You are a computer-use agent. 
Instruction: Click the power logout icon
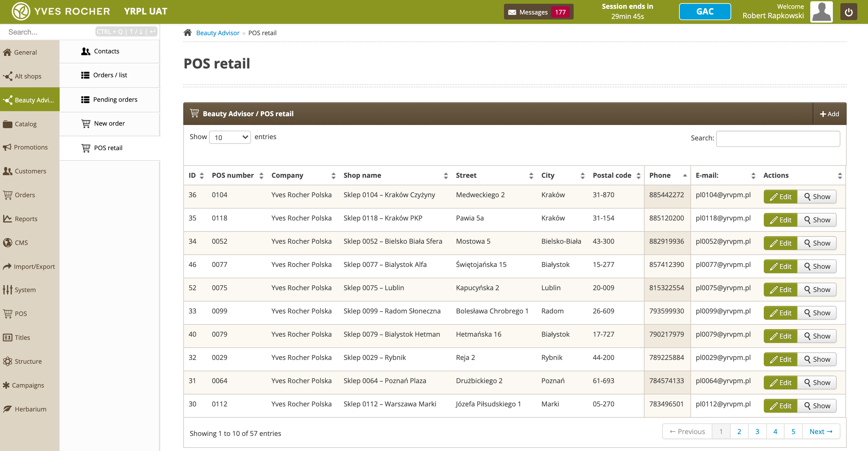[849, 12]
